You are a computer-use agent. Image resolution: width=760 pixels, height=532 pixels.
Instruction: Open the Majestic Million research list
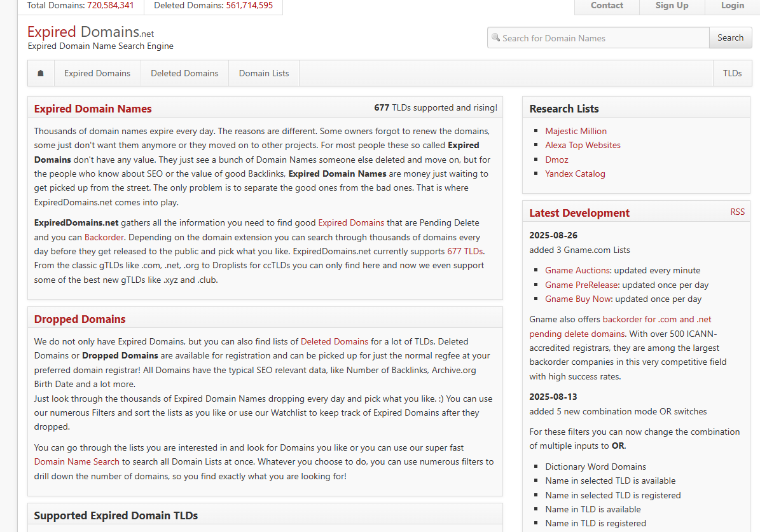tap(576, 131)
